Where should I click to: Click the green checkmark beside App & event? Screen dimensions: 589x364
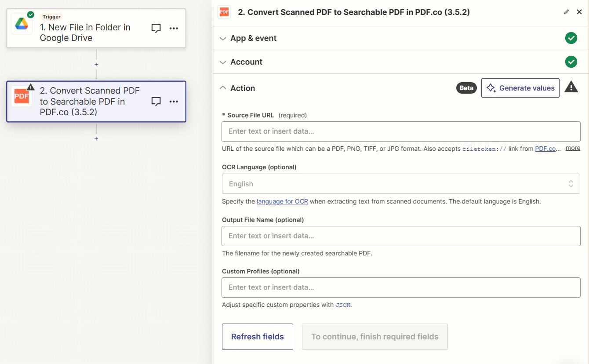click(x=571, y=38)
